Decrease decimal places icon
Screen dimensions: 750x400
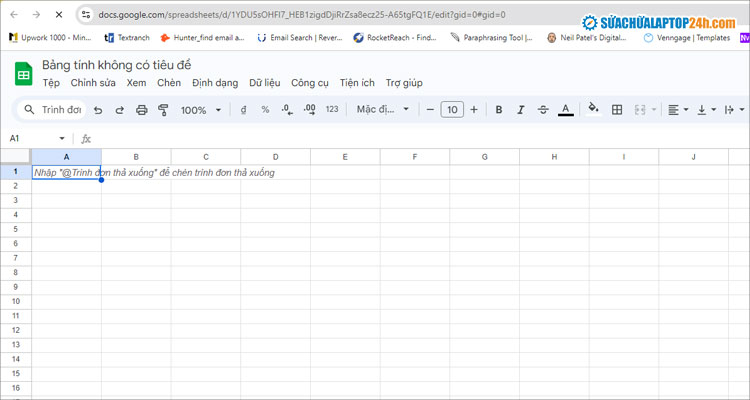(287, 110)
